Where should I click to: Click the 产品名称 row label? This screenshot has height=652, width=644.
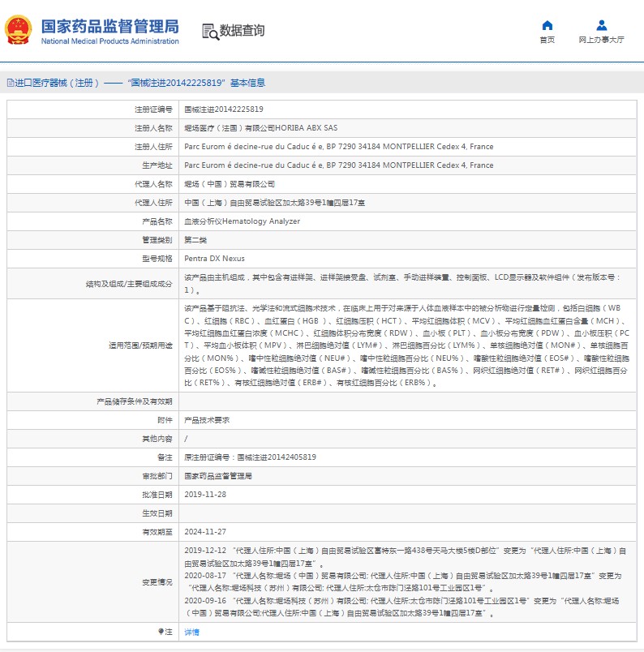click(x=157, y=221)
